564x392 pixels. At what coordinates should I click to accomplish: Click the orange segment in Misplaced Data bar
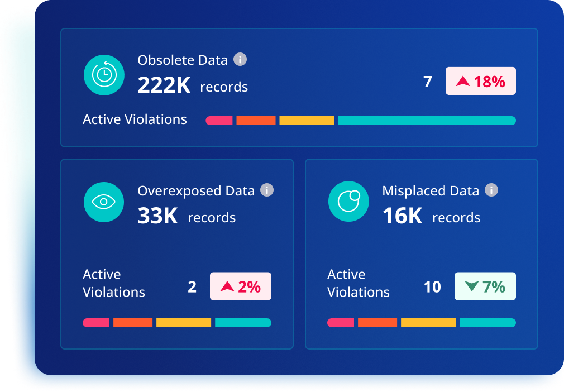[x=377, y=323]
